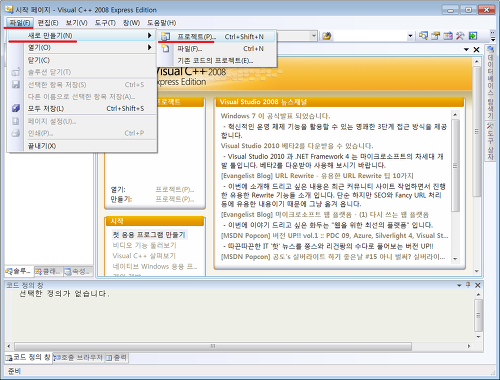Open the active files dropdown arrow

pos(466,50)
